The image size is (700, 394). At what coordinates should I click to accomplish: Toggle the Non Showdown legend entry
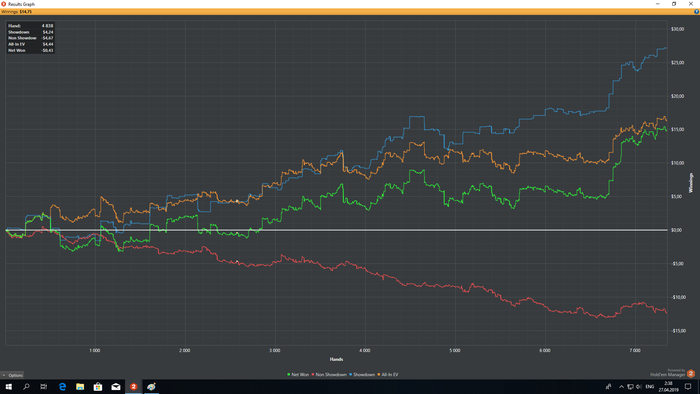click(329, 375)
